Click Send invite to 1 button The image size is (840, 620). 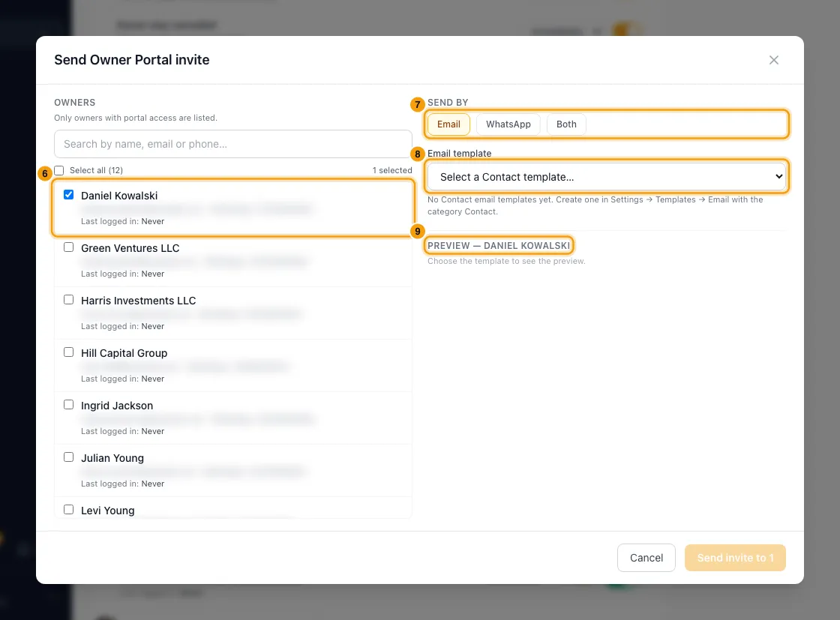pos(735,558)
